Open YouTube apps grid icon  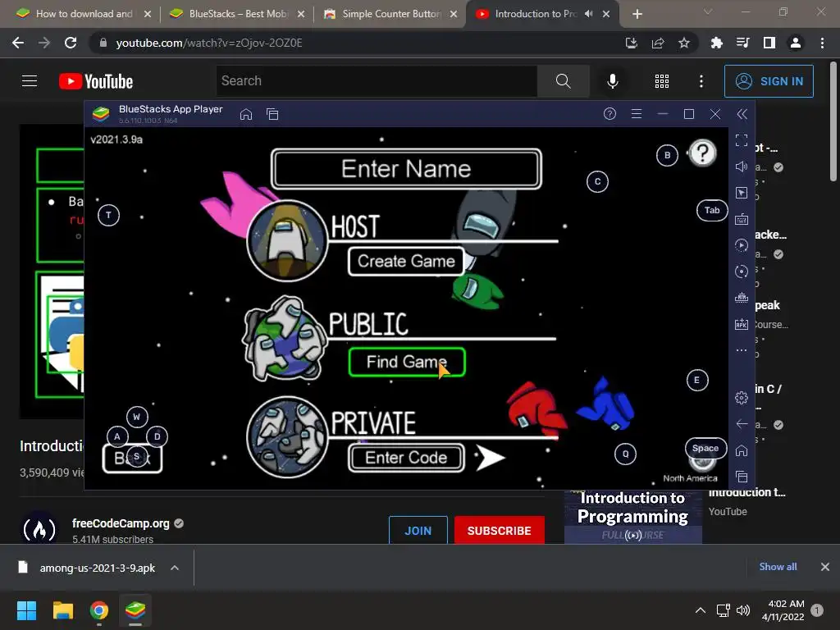coord(662,81)
